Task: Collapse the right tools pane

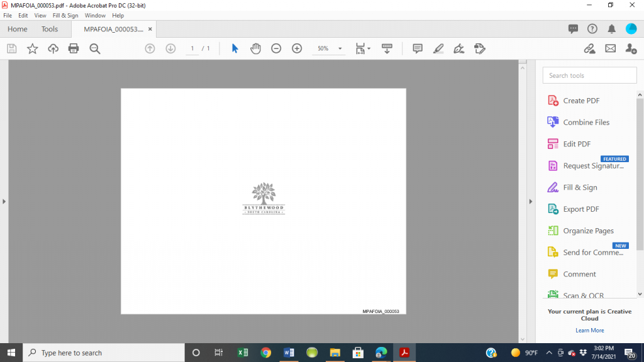Action: (530, 201)
